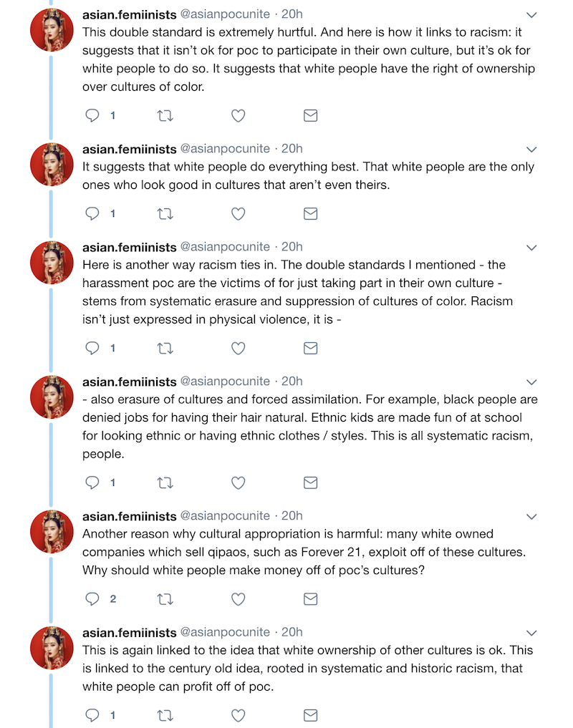Screen dimensions: 573x728
Task: Retweet the 'white people do everything best' tweet
Action: coord(165,213)
